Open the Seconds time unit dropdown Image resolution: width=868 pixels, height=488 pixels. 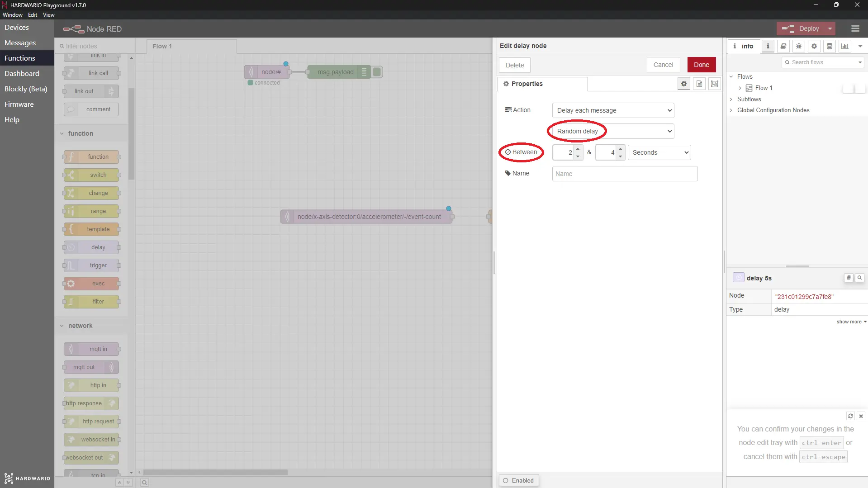(x=659, y=152)
